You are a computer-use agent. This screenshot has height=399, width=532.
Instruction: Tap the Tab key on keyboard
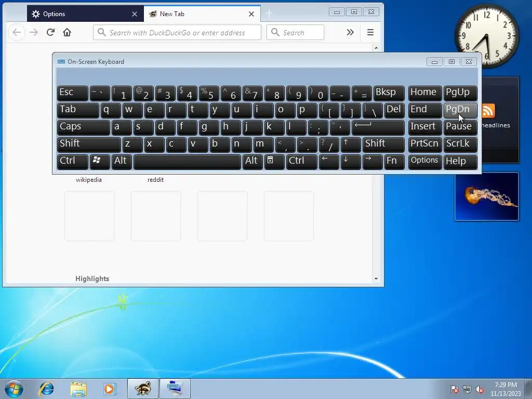tap(78, 110)
